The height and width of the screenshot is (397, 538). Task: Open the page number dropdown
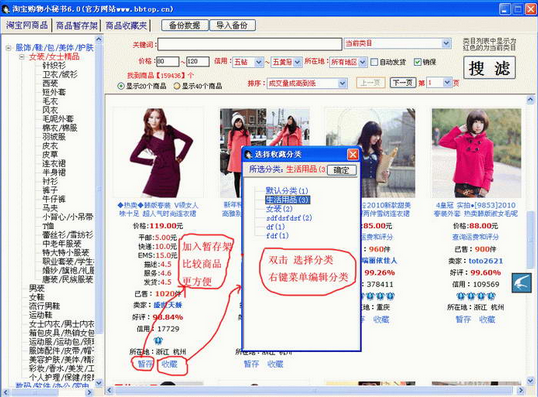pyautogui.click(x=447, y=82)
